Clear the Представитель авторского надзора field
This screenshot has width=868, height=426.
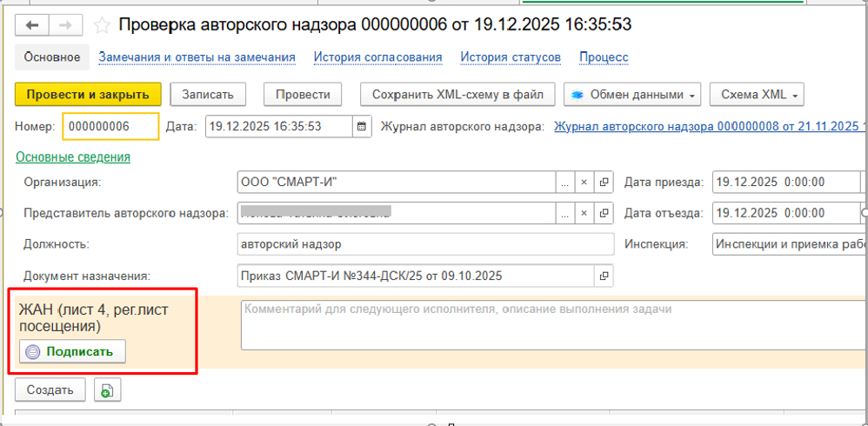pyautogui.click(x=584, y=213)
